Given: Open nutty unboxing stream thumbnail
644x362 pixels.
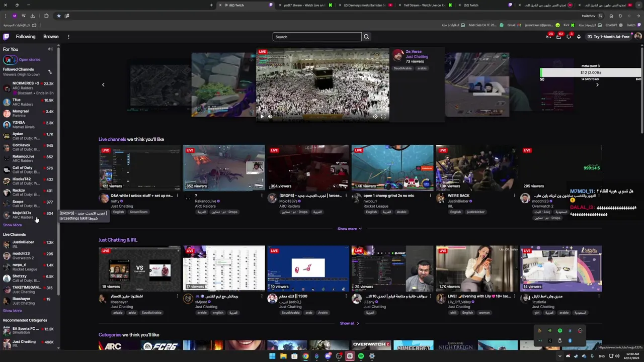Looking at the screenshot, I should [x=139, y=167].
